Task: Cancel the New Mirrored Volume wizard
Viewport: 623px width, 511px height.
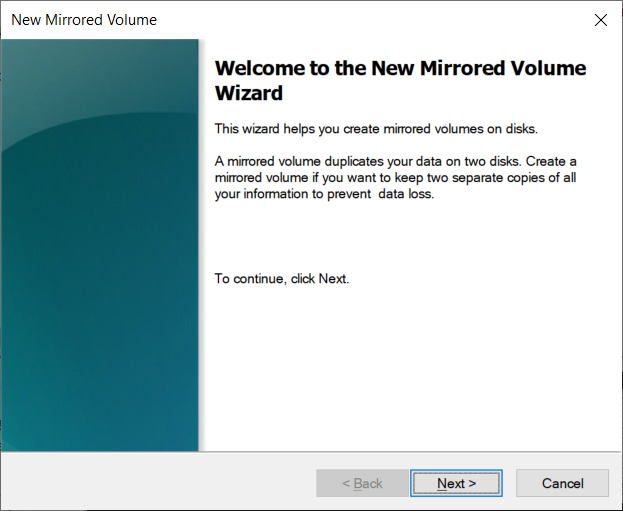Action: (562, 483)
